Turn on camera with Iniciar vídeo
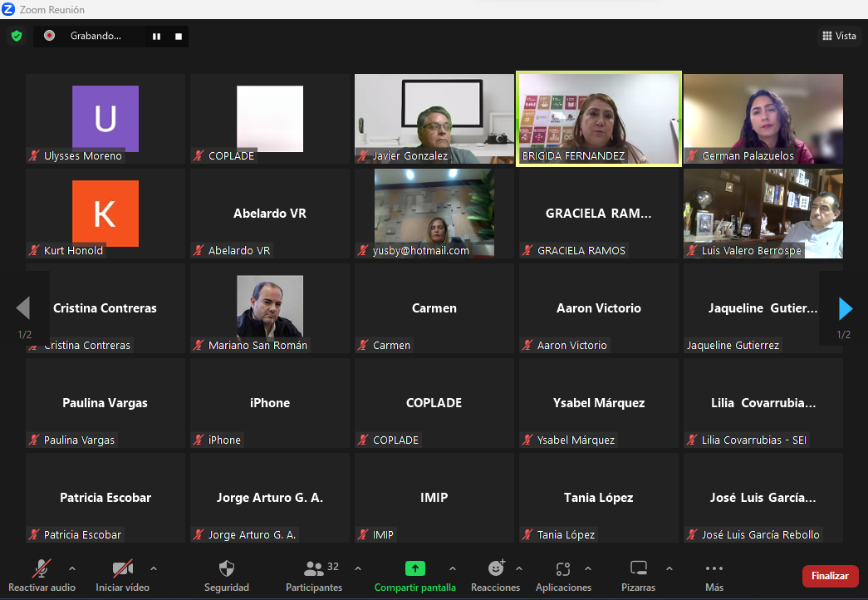 122,569
